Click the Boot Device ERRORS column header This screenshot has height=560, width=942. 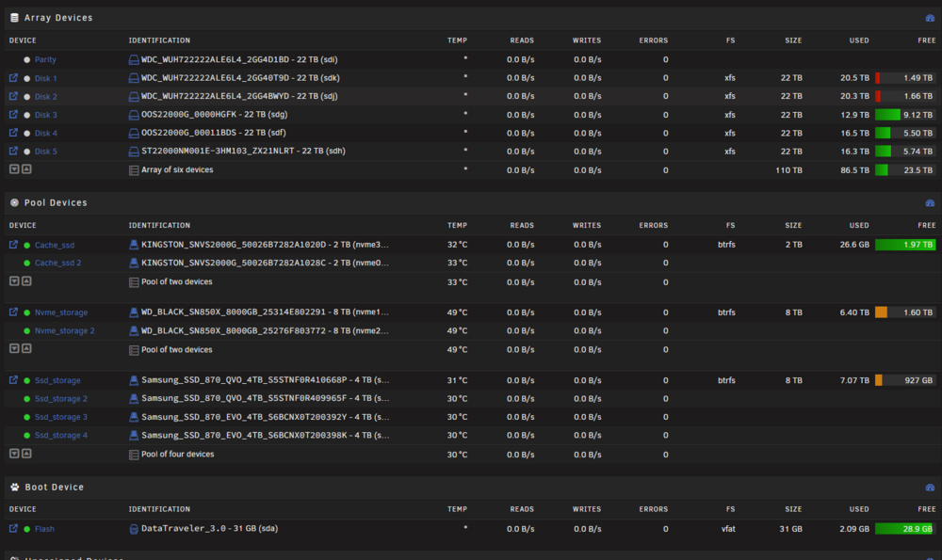[654, 509]
